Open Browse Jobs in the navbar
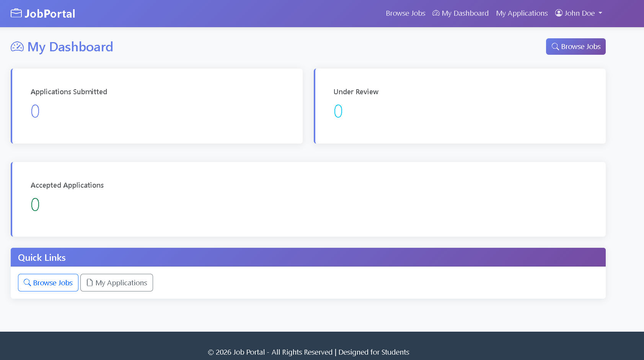 point(406,13)
